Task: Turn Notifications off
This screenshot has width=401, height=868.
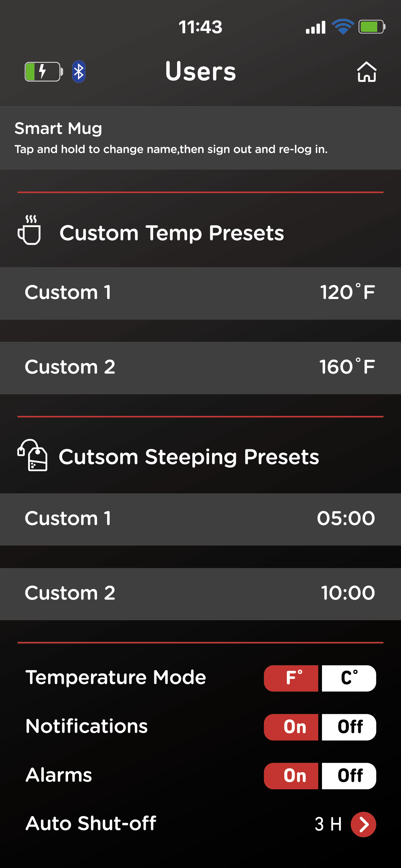Action: tap(349, 727)
